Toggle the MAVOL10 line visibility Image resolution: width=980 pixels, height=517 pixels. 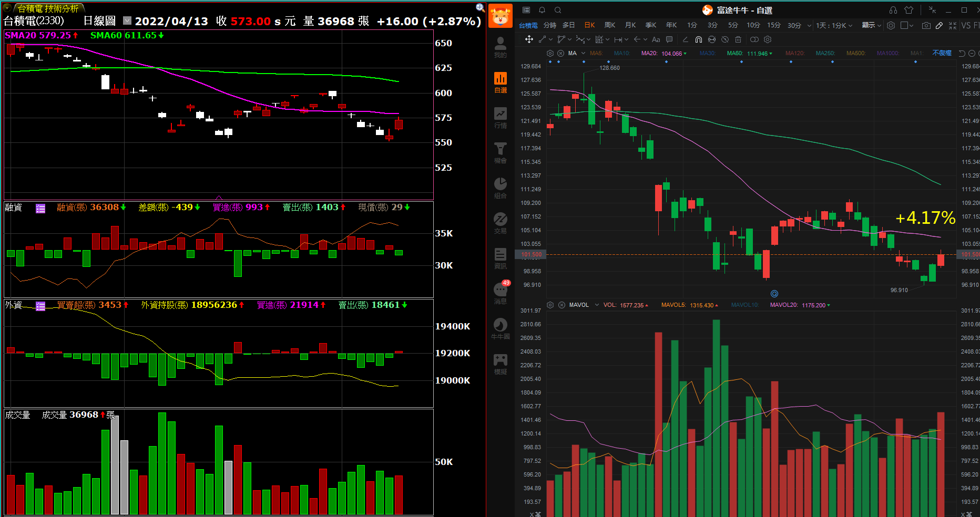pos(745,305)
